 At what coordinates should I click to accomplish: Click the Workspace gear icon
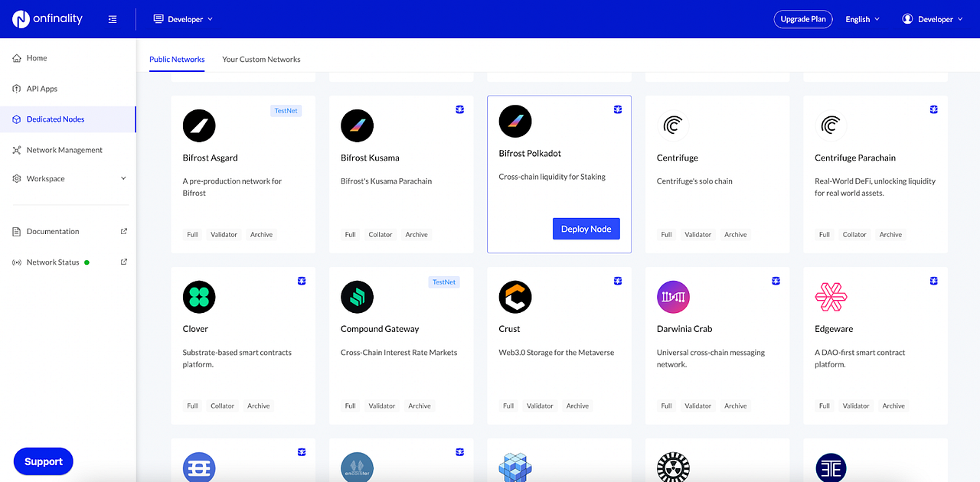pos(17,178)
